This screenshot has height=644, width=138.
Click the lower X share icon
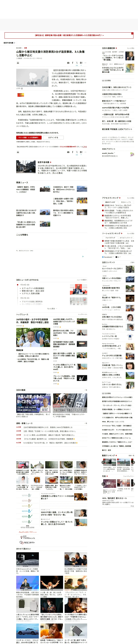click(77, 152)
